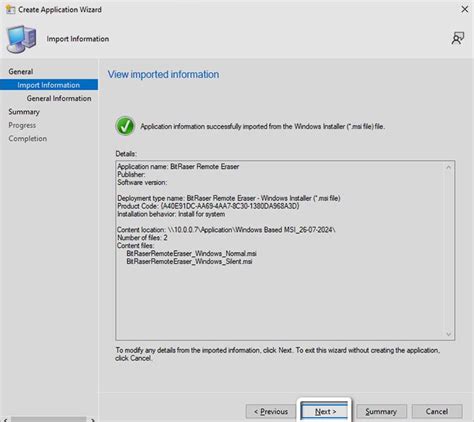
Task: Click the Details box scroll up arrow
Action: pos(449,167)
